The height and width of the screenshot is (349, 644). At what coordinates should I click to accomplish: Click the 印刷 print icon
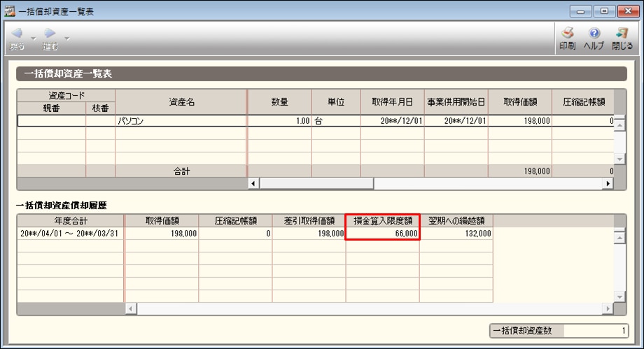567,34
